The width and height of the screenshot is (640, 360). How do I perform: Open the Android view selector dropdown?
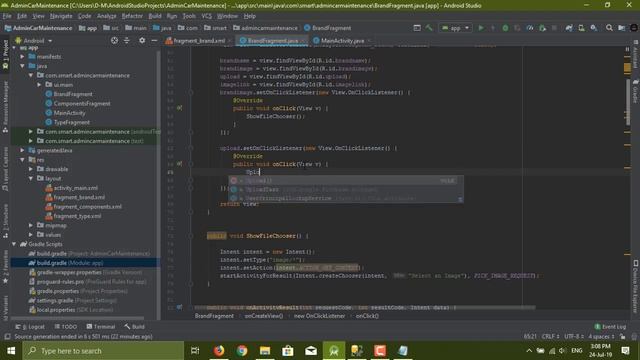[x=34, y=40]
